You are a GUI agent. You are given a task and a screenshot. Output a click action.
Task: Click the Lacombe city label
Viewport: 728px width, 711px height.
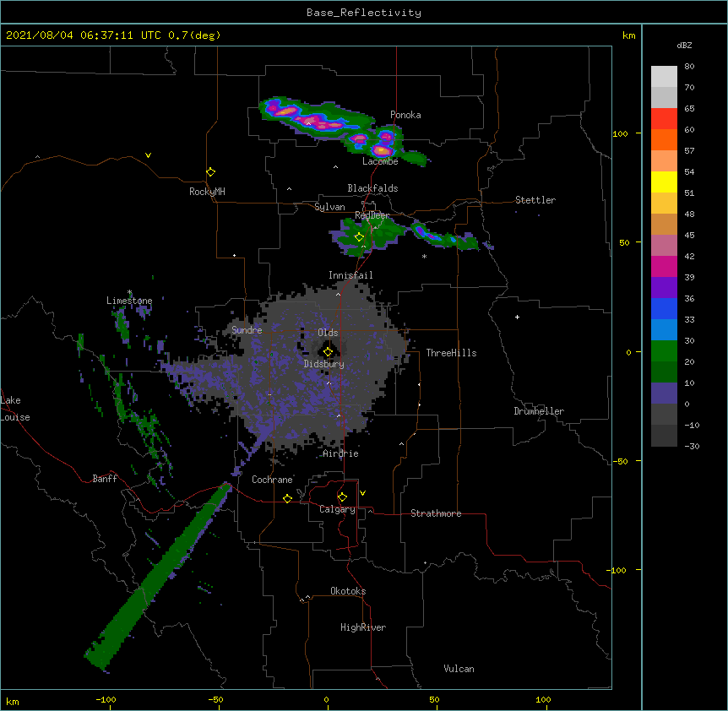(380, 161)
